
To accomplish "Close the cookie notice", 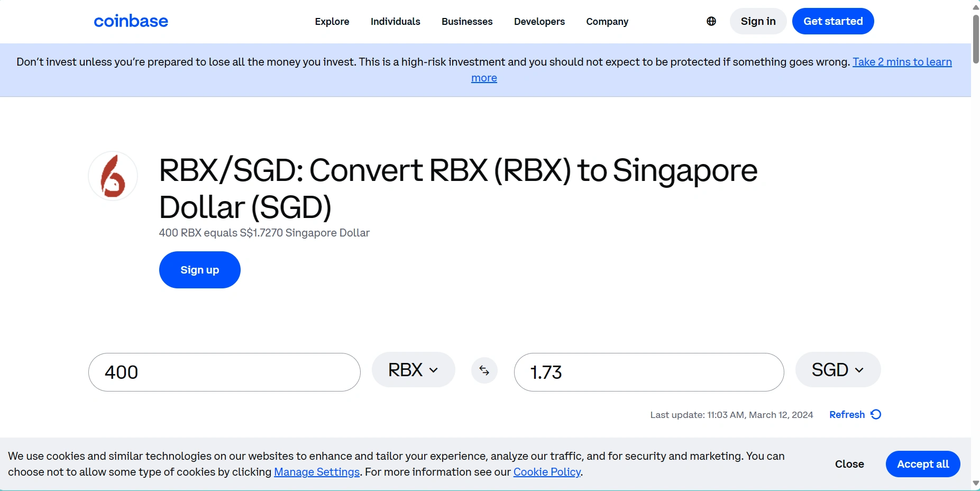I will 849,464.
